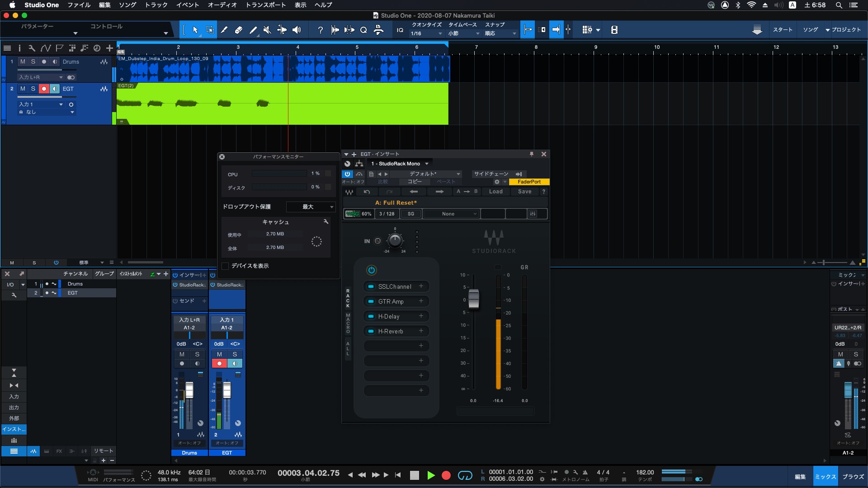Click the コピー button in plugin header
This screenshot has width=868, height=488.
[x=415, y=182]
